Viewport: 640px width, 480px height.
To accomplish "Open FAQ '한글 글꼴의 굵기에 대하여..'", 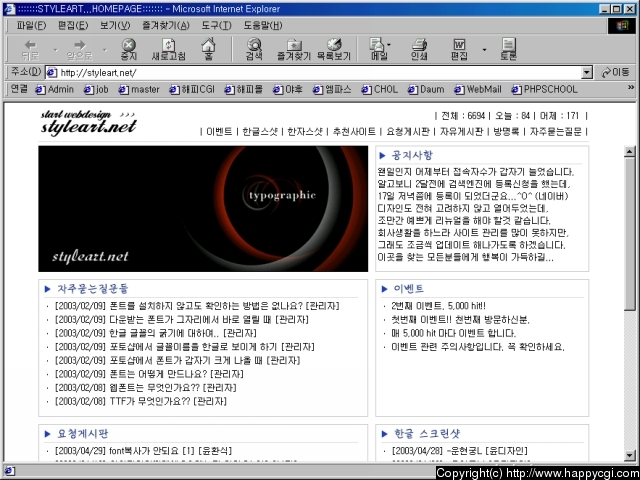I will [x=164, y=333].
